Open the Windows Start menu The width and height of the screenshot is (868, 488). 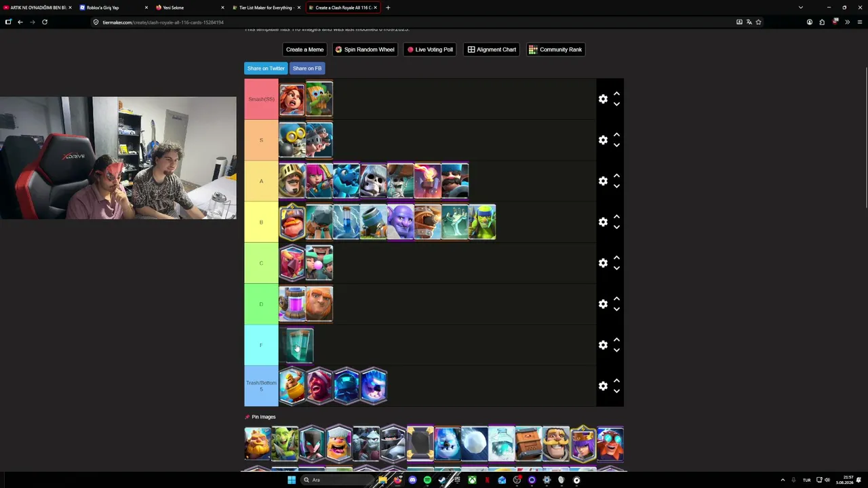click(x=292, y=480)
